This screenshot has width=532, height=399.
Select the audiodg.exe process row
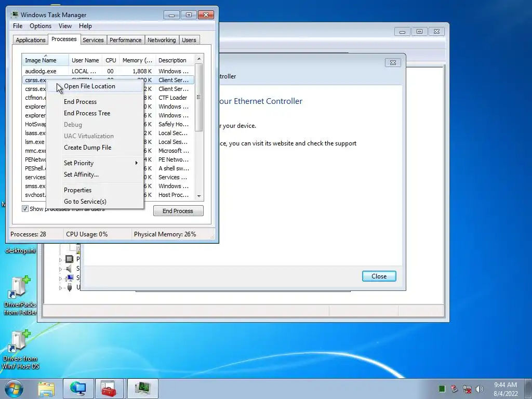(x=108, y=71)
